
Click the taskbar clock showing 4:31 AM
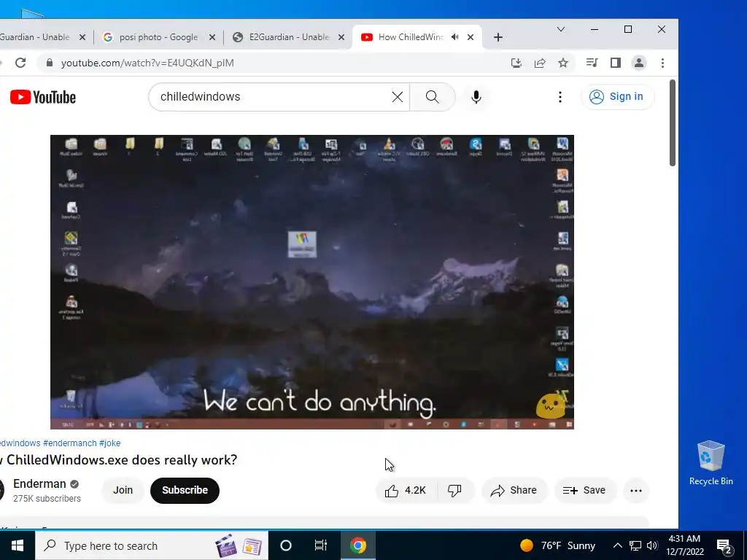(684, 545)
